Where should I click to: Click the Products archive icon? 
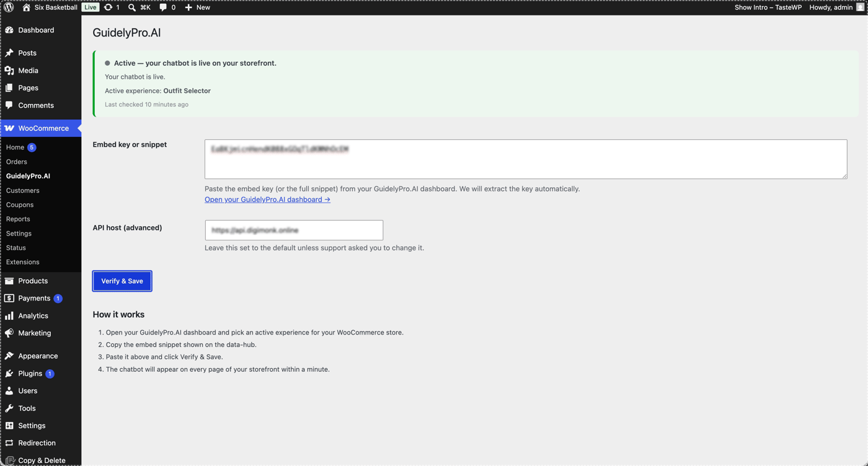tap(9, 281)
